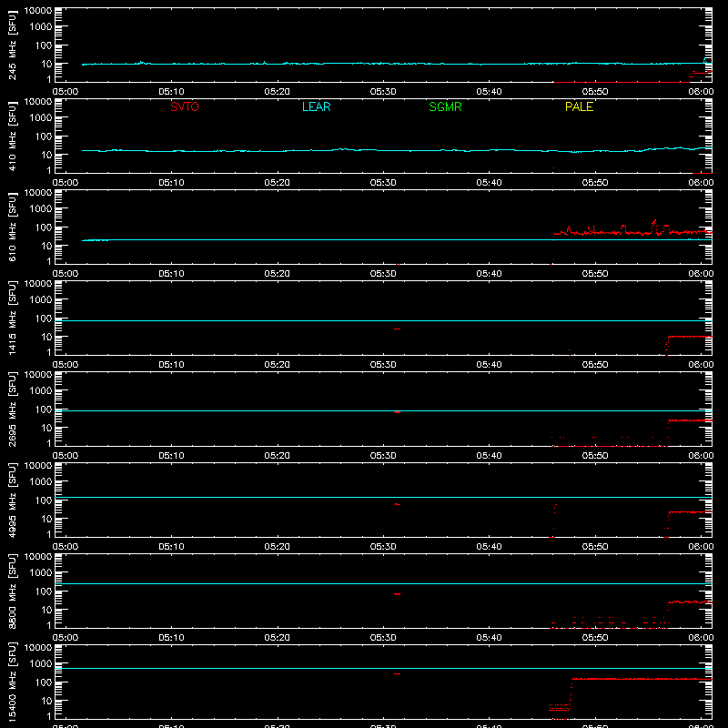This screenshot has height=728, width=728.
Task: Click the 10000 label on 15400 MHz axis
Action: tap(38, 648)
